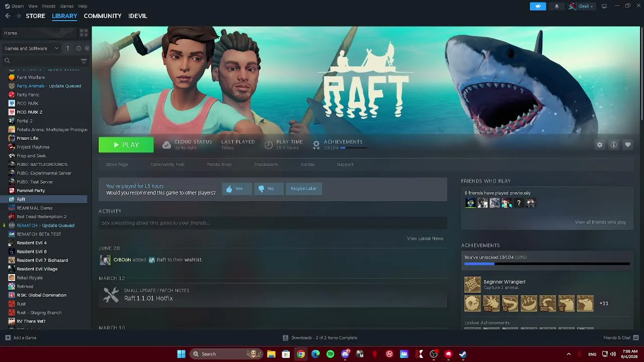Image resolution: width=644 pixels, height=362 pixels.
Task: Choose Maybe Later for recommendation
Action: 304,189
